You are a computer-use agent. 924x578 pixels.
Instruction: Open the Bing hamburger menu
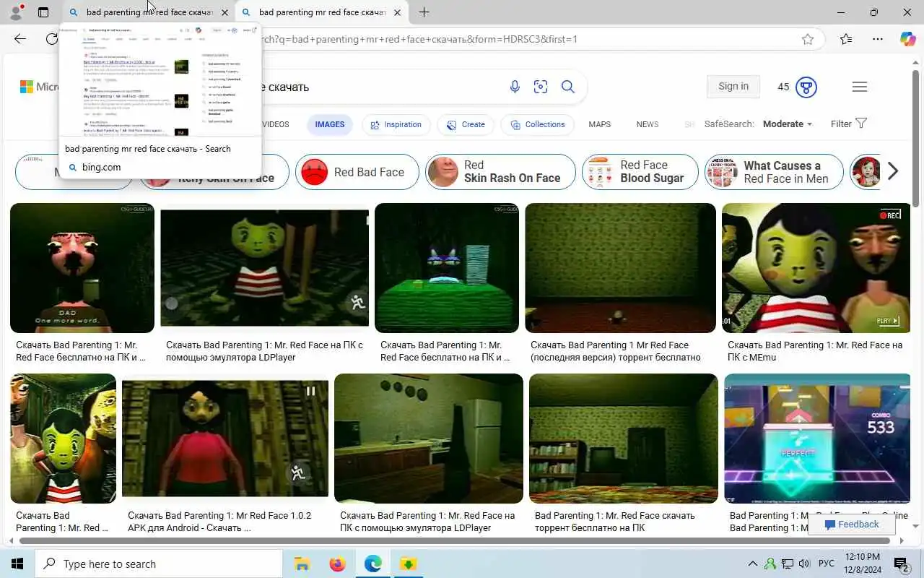pos(859,87)
